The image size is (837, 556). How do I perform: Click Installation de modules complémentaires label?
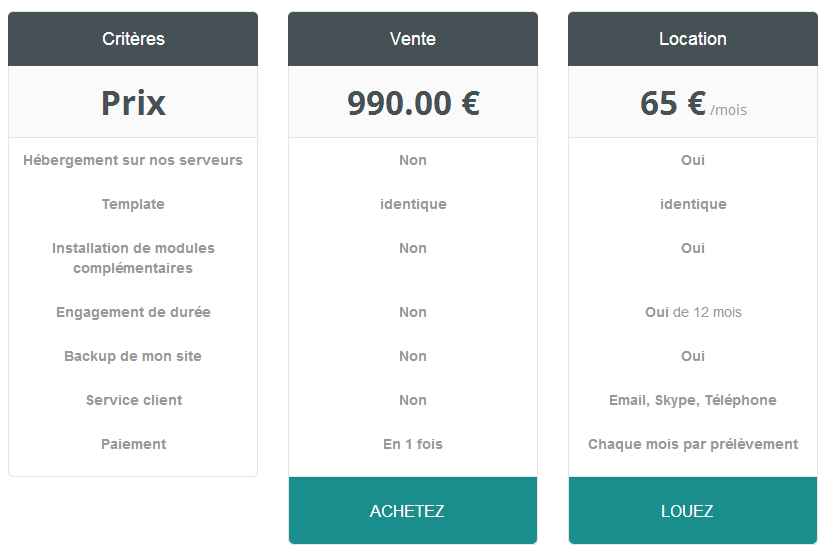click(133, 258)
